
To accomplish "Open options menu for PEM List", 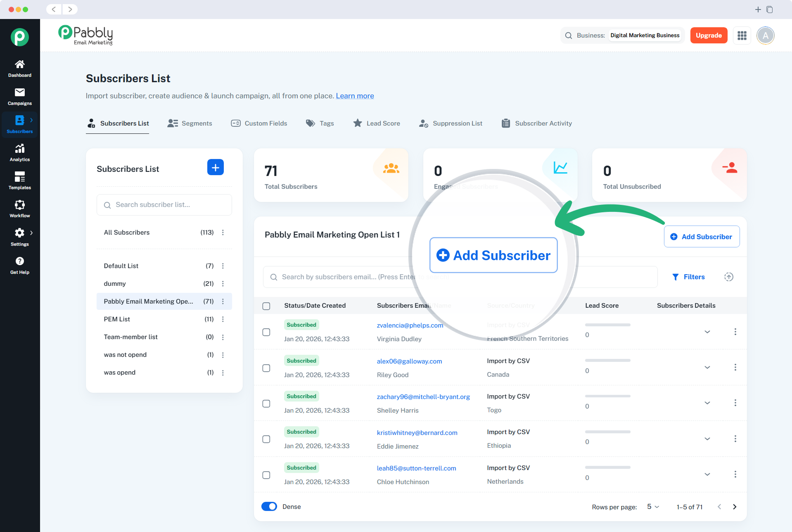I will [x=223, y=319].
